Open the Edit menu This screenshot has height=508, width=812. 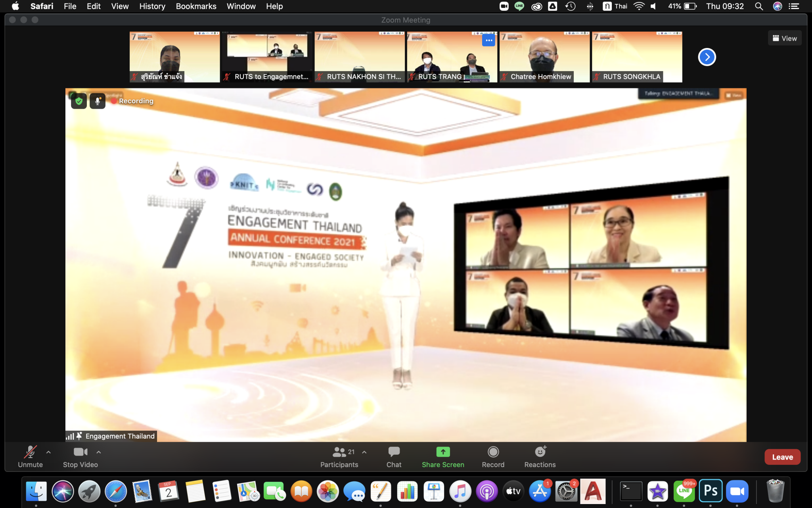[x=94, y=6]
